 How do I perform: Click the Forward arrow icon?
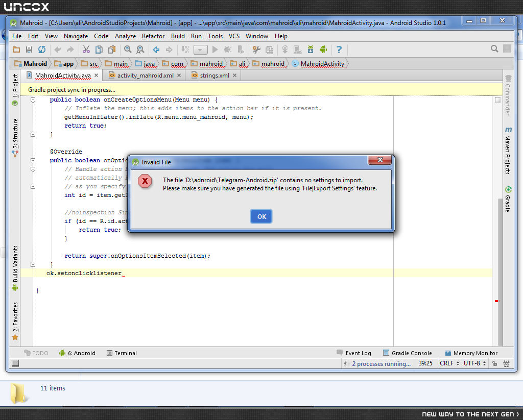[x=169, y=50]
